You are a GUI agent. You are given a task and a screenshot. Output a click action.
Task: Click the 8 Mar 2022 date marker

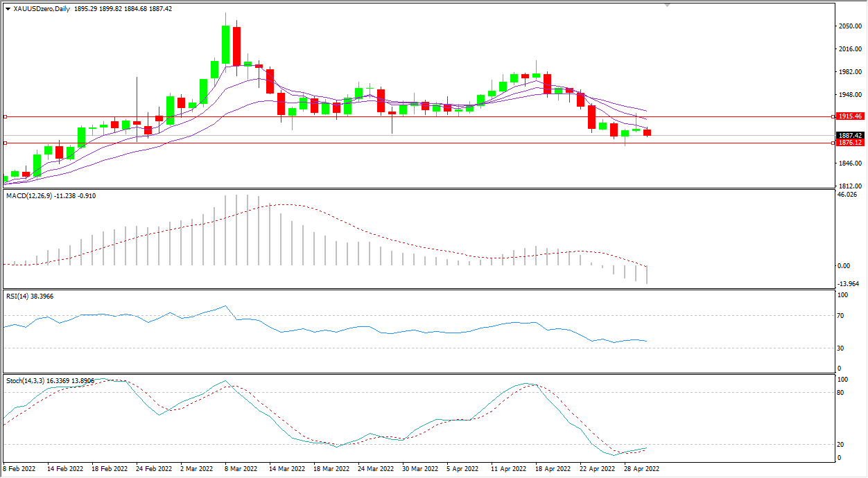tap(241, 469)
